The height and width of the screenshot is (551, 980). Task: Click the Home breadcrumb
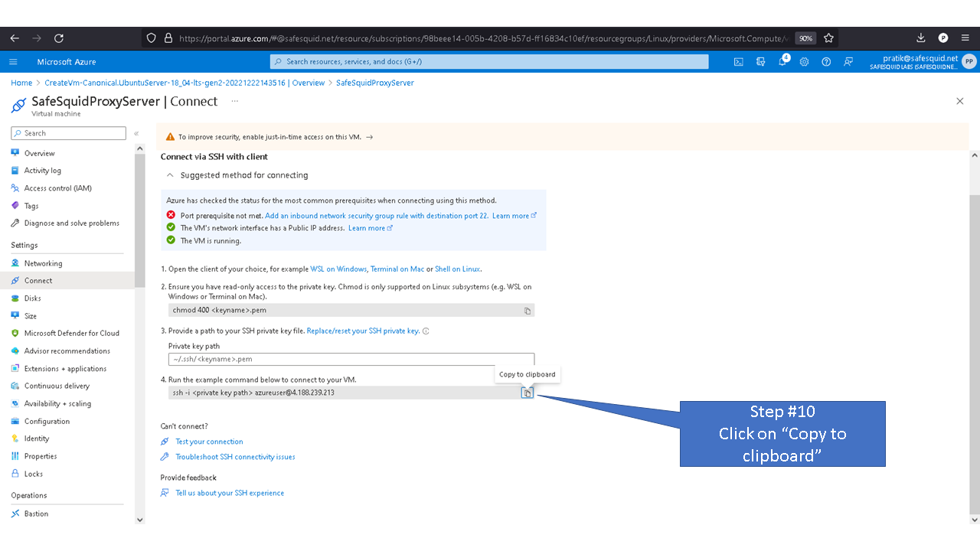pyautogui.click(x=21, y=83)
